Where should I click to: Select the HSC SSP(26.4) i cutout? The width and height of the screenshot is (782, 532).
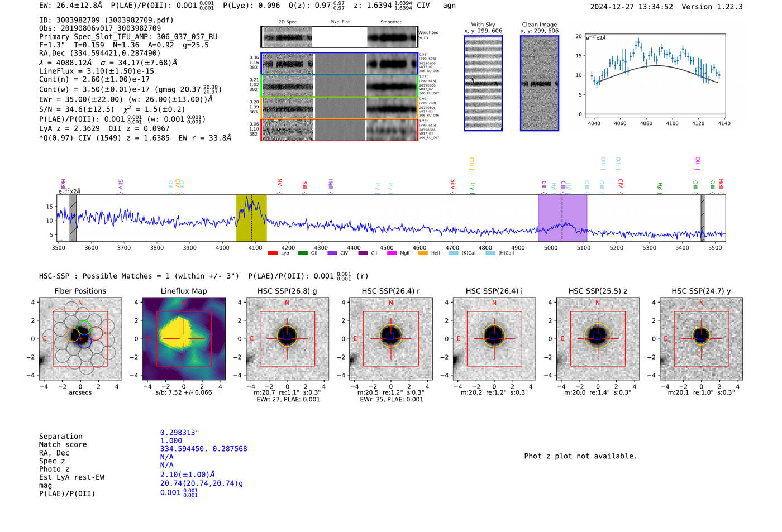494,339
